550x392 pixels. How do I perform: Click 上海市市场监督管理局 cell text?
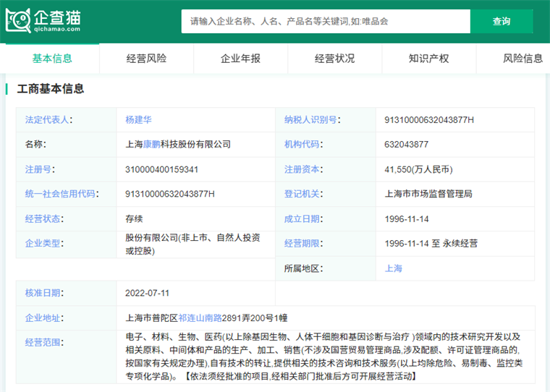click(428, 194)
